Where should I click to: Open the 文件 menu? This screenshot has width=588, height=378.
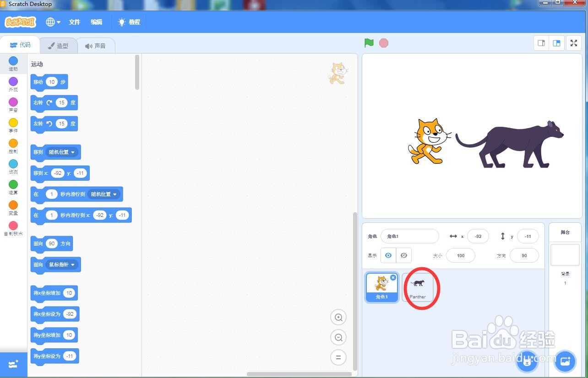pyautogui.click(x=75, y=22)
